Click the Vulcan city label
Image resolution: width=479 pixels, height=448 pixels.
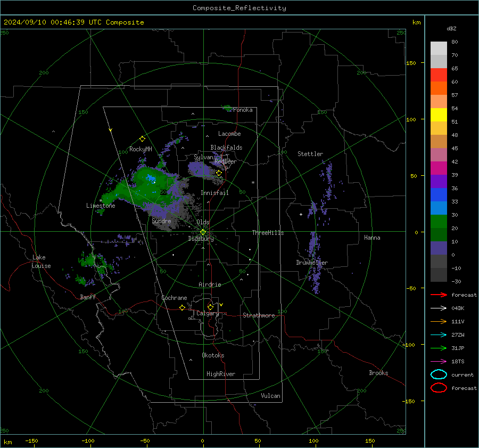click(x=270, y=396)
